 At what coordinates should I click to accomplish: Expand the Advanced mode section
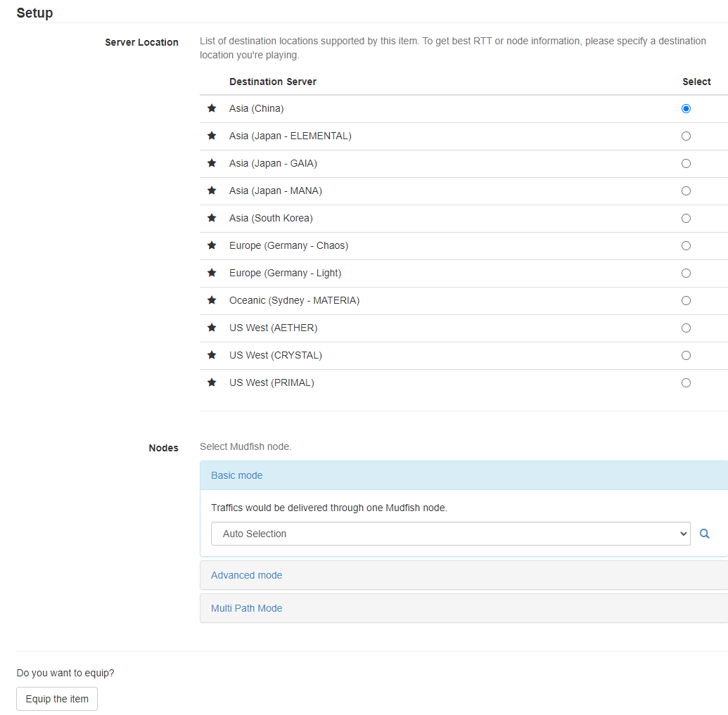coord(246,575)
